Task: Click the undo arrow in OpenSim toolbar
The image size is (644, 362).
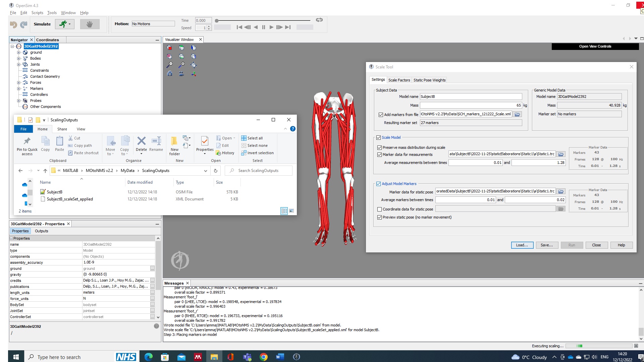Action: click(x=13, y=24)
